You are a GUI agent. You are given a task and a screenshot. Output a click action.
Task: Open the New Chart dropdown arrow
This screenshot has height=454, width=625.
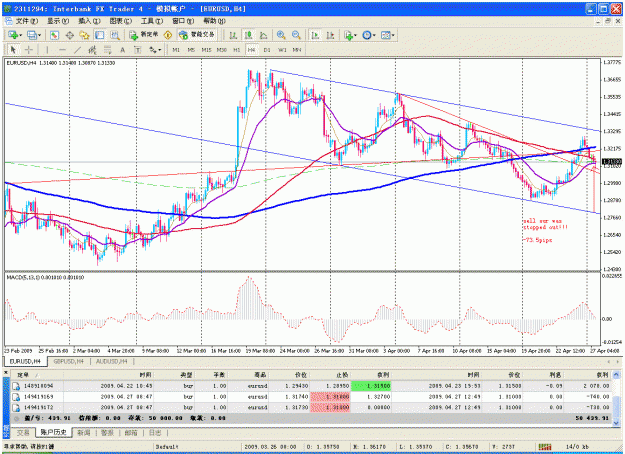coord(21,35)
